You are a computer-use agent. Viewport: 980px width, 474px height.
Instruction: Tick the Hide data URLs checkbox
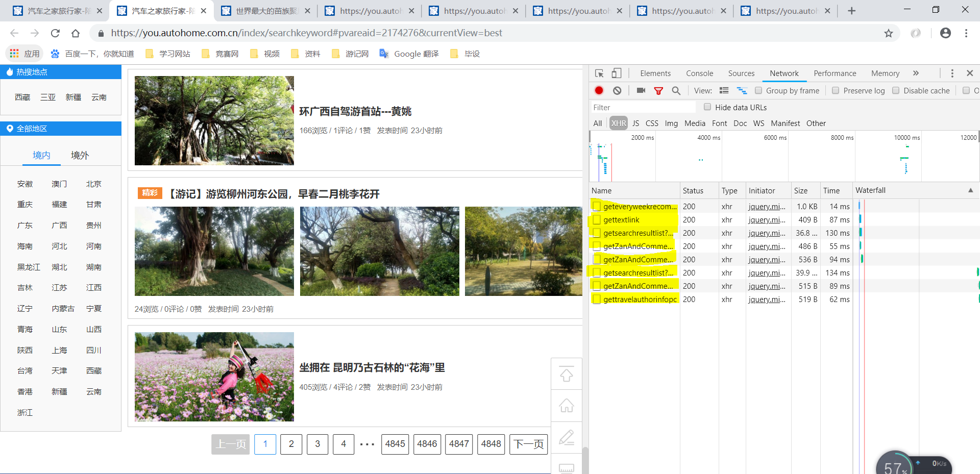point(707,107)
